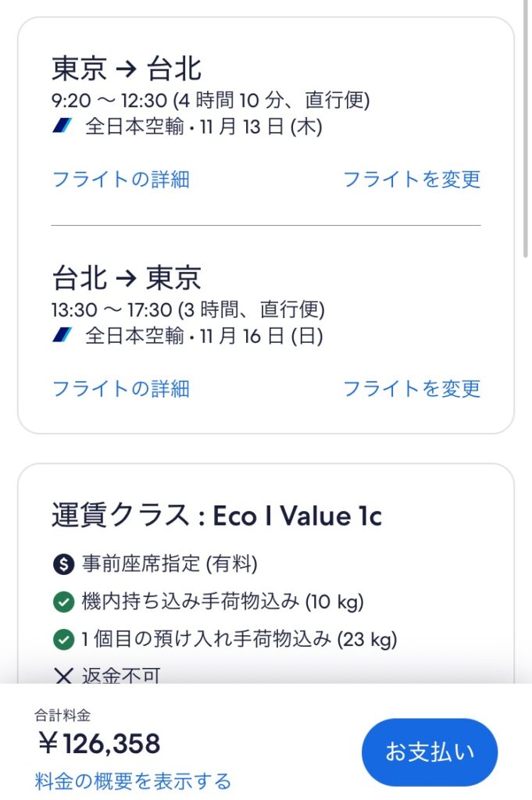Tap the 台北 → 東京 route heading
The height and width of the screenshot is (800, 532).
127,278
